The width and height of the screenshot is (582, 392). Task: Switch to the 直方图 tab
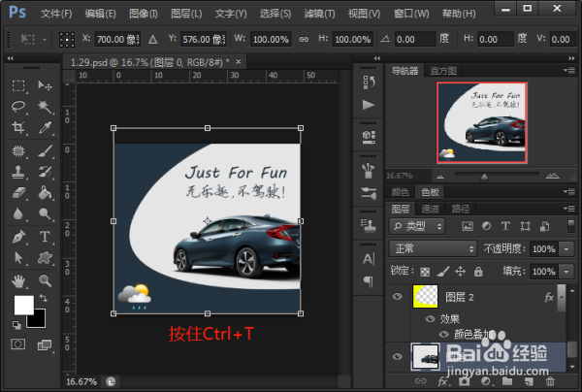click(x=443, y=71)
